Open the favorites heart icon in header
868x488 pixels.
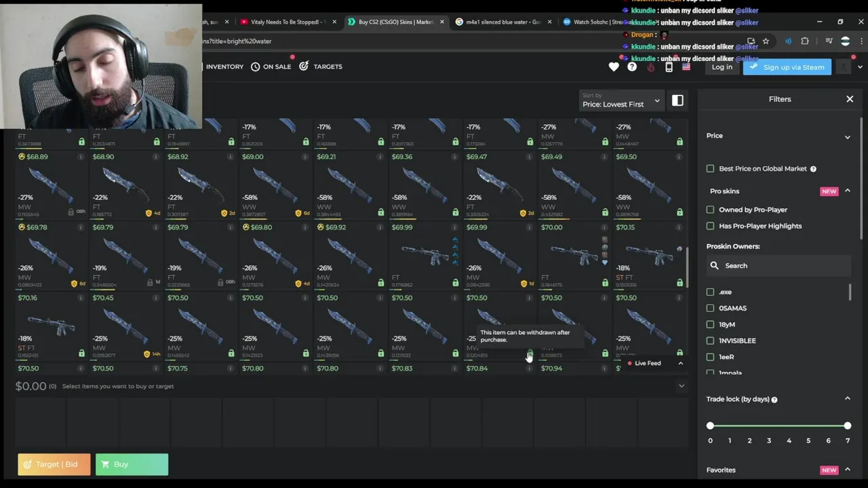(614, 67)
